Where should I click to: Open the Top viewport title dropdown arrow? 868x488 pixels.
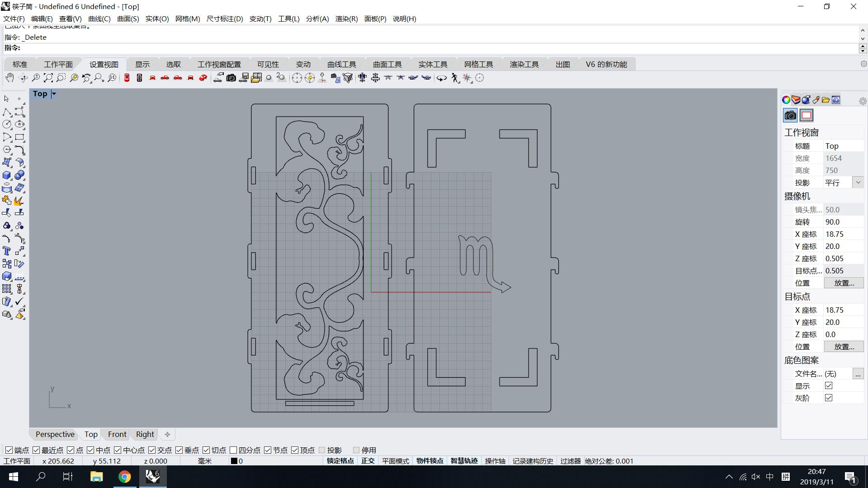click(54, 94)
